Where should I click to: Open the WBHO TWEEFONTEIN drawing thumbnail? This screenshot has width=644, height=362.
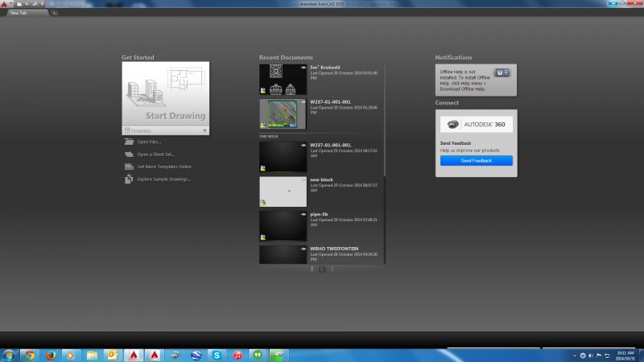coord(283,254)
